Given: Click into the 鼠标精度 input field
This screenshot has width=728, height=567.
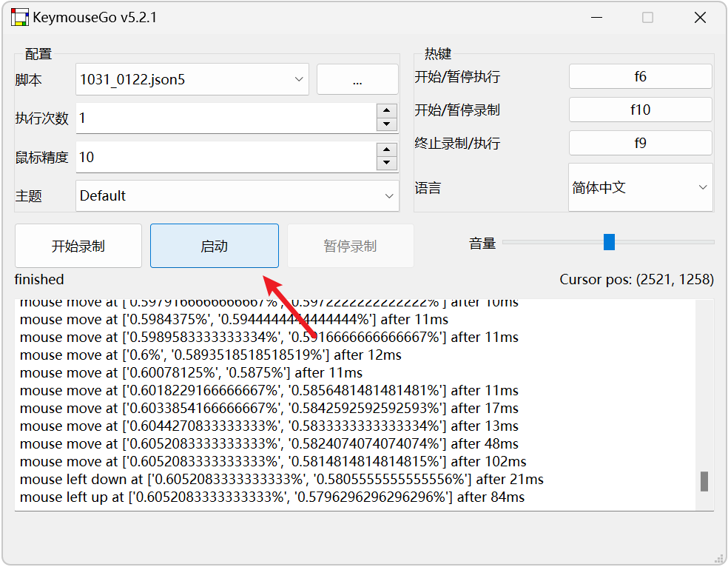Looking at the screenshot, I should pos(226,157).
